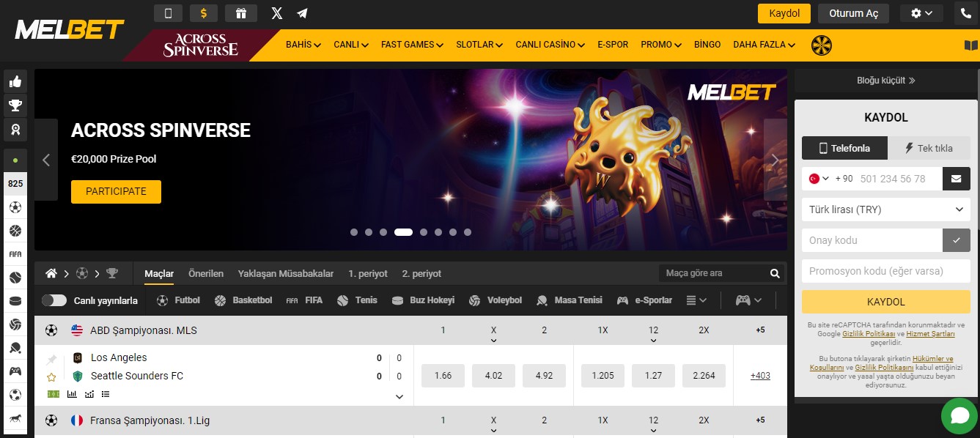
Task: Pin the Los Angeles match
Action: tap(51, 360)
